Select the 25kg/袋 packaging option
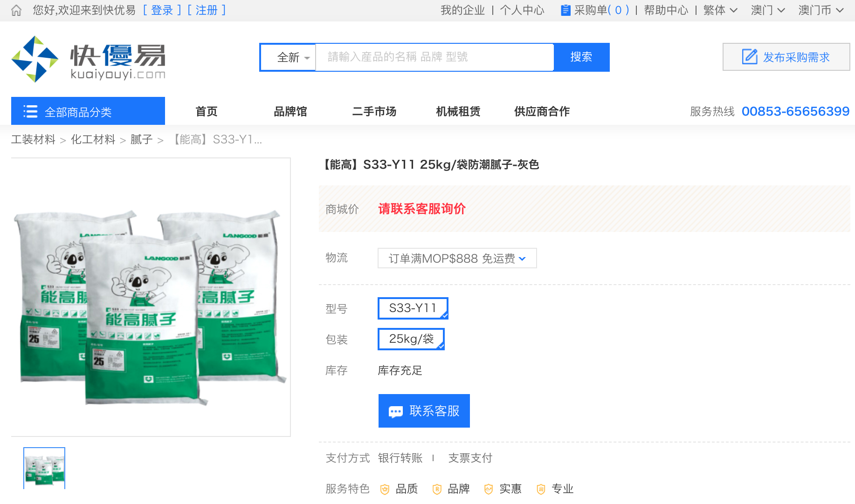The width and height of the screenshot is (855, 504). 411,339
